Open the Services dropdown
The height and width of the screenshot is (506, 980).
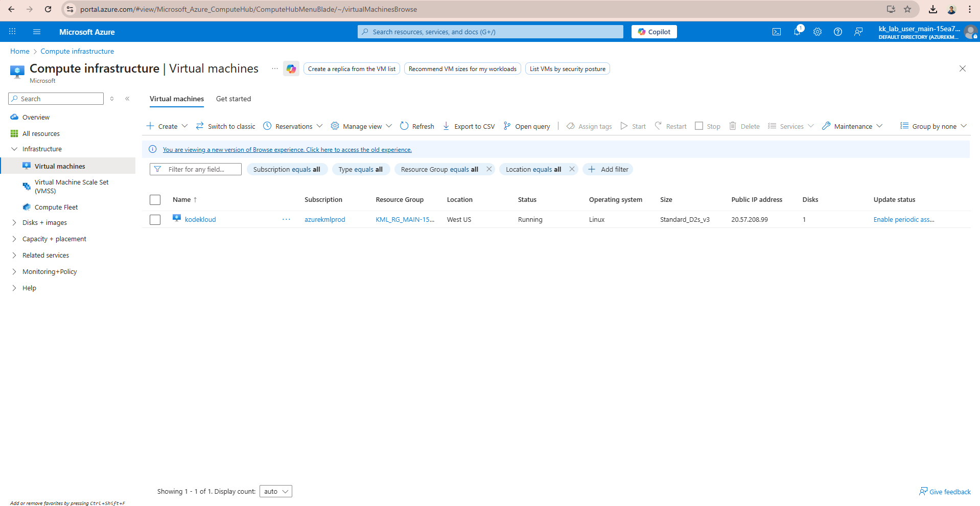(x=791, y=126)
